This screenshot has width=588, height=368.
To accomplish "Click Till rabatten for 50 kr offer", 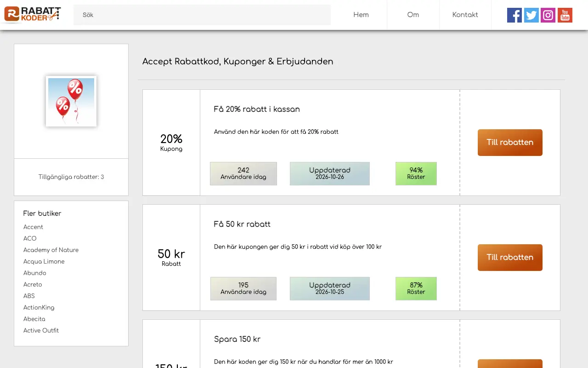I will (510, 258).
